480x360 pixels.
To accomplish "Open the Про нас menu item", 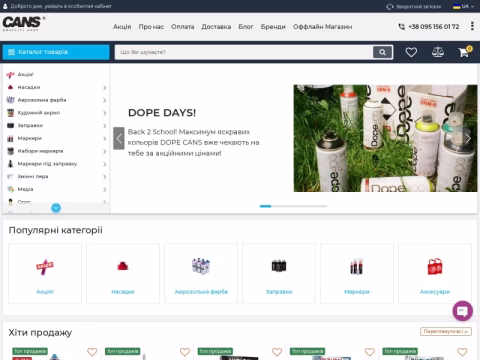I will [x=151, y=27].
